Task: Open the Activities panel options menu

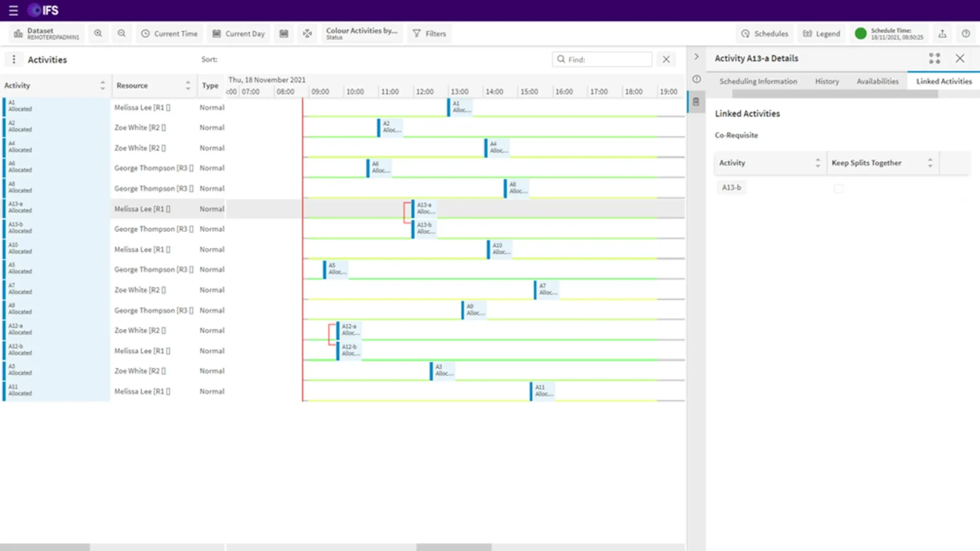Action: 14,59
